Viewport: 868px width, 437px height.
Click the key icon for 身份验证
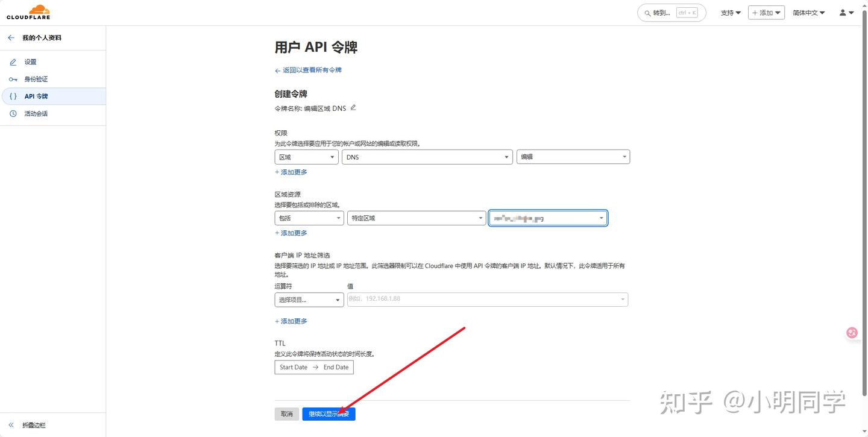tap(13, 80)
